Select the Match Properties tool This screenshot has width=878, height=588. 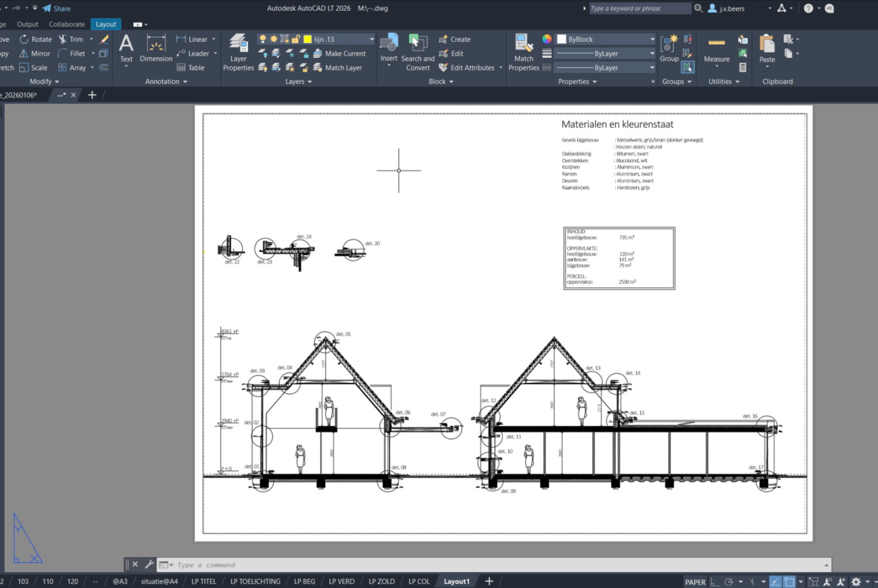pyautogui.click(x=523, y=52)
